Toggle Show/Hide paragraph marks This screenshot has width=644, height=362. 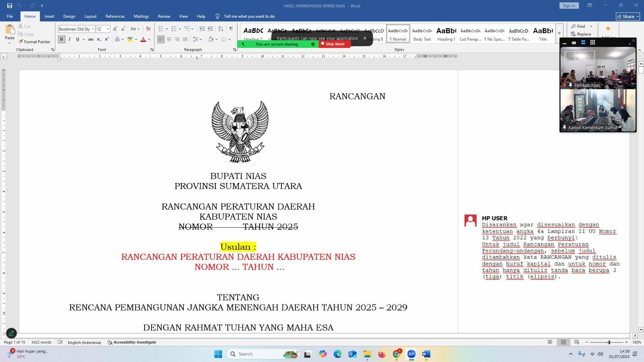point(231,29)
